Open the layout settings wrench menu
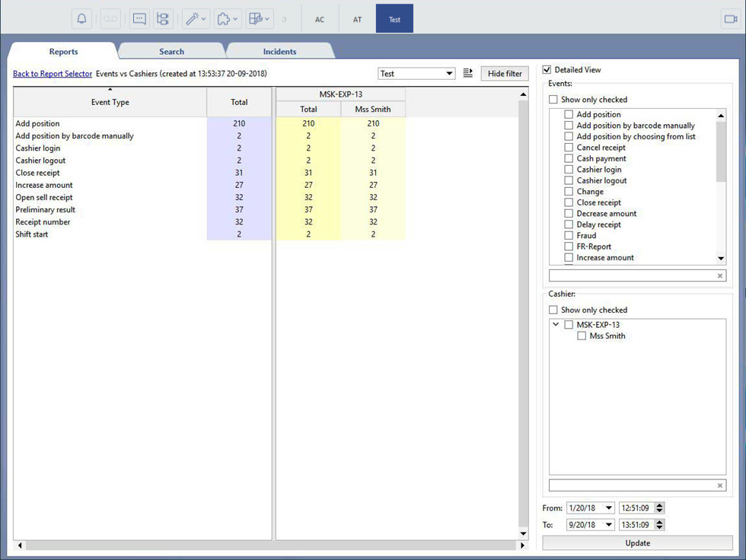Screen dimensions: 746x560 pos(259,19)
